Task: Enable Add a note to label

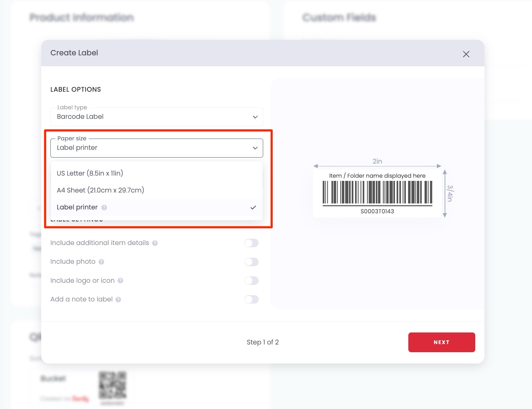Action: tap(251, 299)
